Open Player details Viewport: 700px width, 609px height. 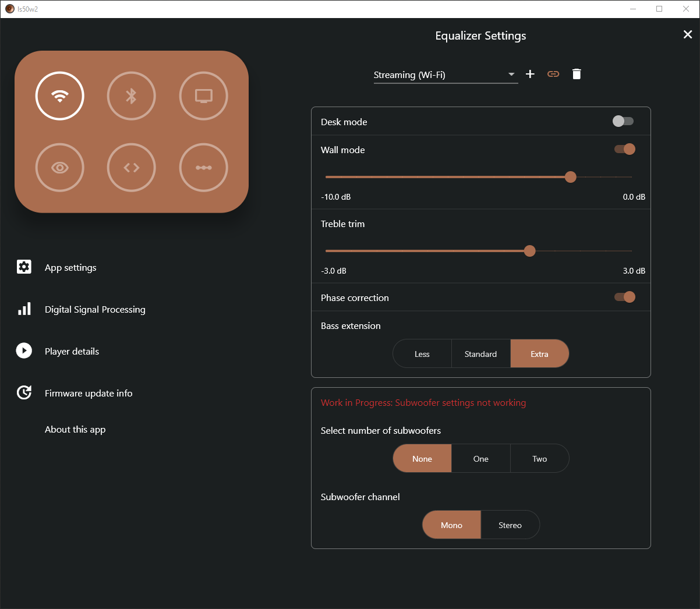(72, 351)
